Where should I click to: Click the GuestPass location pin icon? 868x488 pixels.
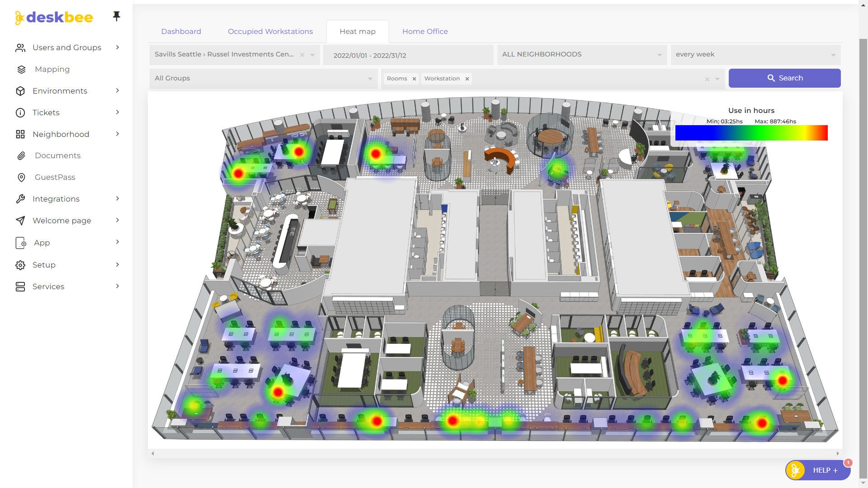(21, 178)
